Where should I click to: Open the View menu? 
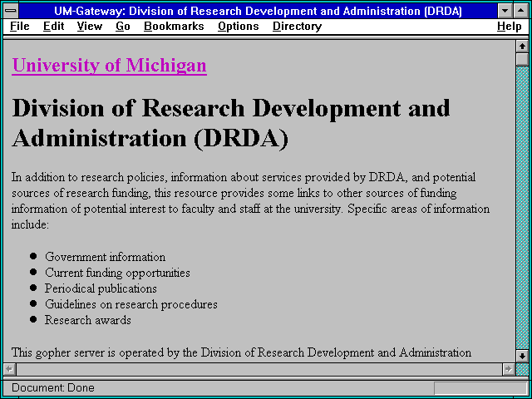pyautogui.click(x=89, y=27)
